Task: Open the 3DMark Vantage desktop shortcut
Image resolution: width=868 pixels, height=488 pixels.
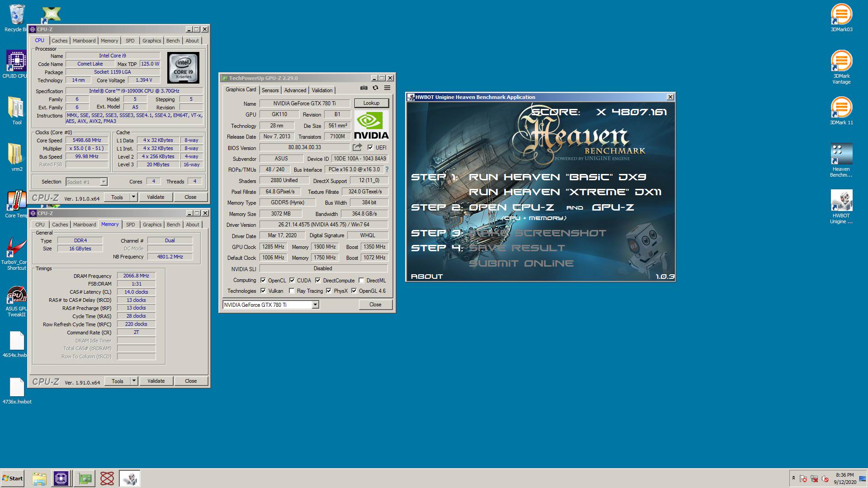Action: 841,67
